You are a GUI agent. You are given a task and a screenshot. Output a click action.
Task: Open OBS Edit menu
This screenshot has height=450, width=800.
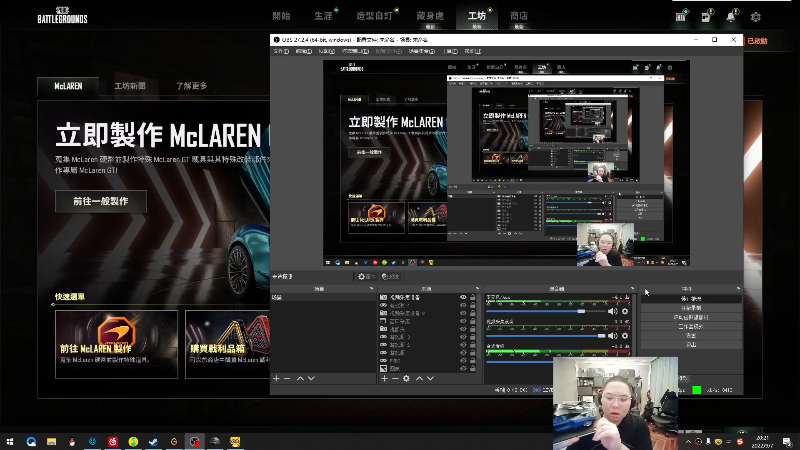[304, 52]
